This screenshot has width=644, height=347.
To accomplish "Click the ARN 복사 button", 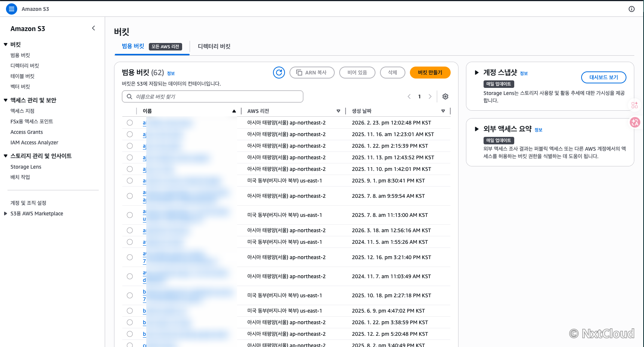I will coord(312,73).
